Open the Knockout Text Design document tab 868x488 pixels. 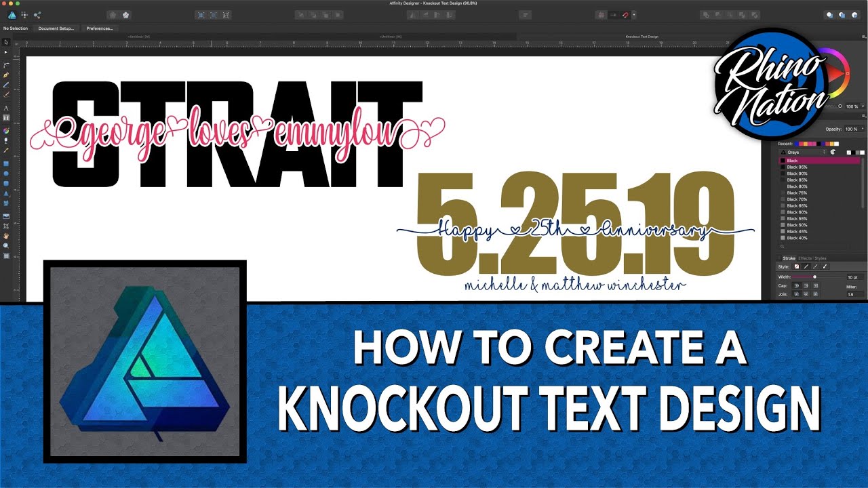coord(642,36)
